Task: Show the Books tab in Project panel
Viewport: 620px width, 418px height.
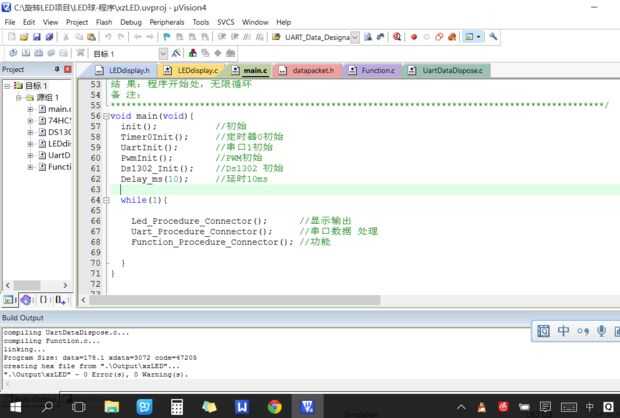Action: point(26,300)
